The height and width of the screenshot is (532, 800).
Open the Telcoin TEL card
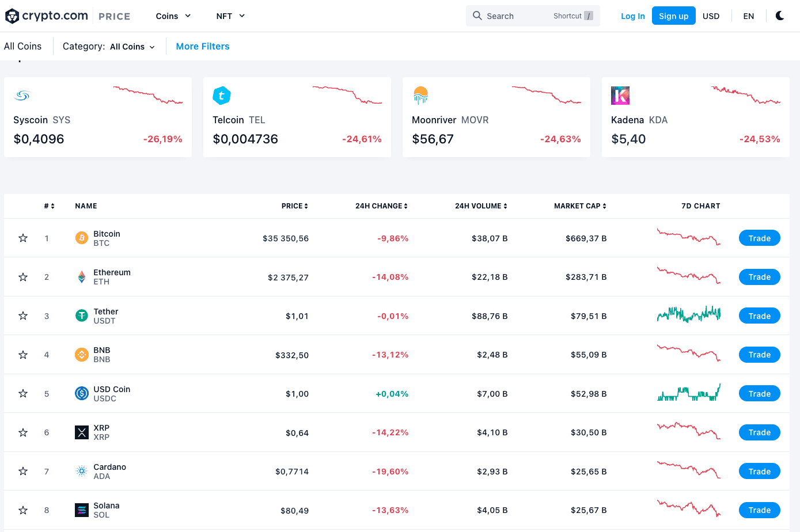(297, 117)
